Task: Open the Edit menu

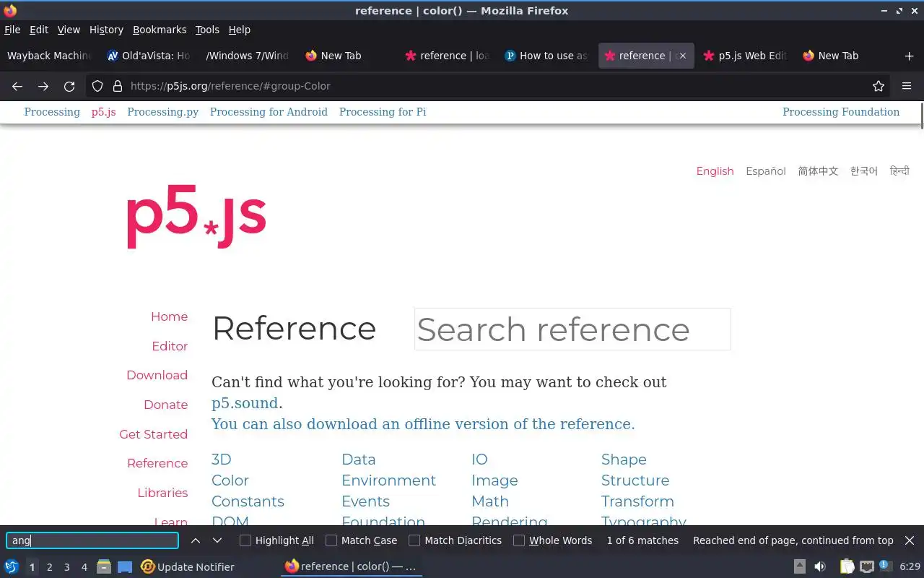Action: [39, 30]
